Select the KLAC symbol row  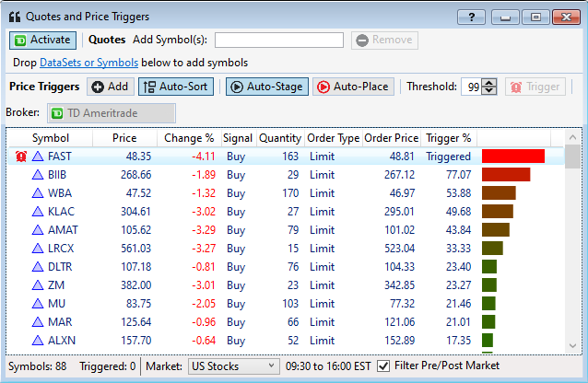click(286, 212)
